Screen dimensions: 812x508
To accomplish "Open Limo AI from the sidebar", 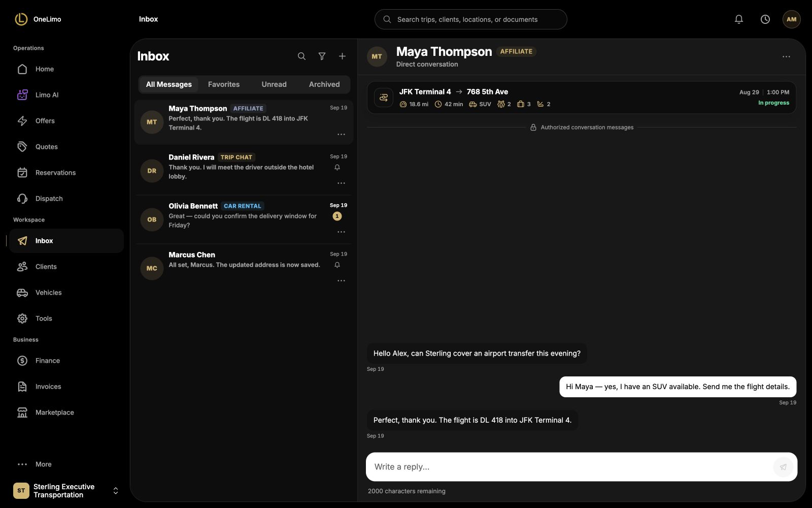I will (66, 95).
